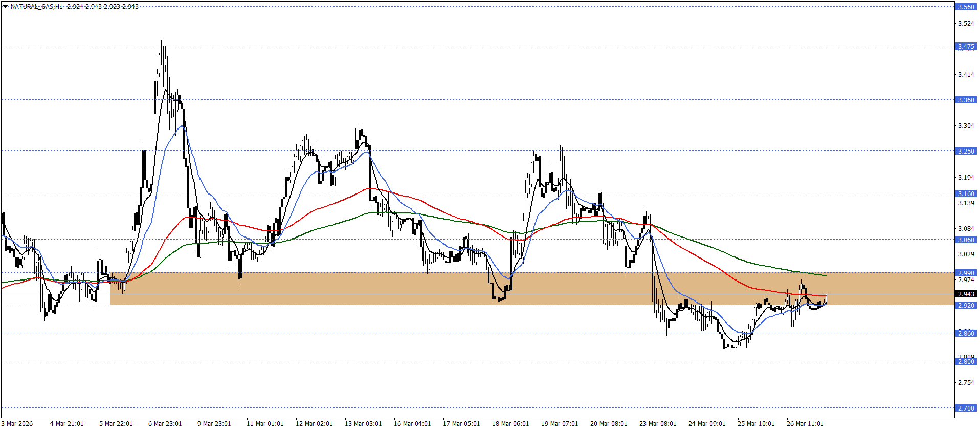Viewport: 980px width, 430px height.
Task: Select the 2.920 zone bottom price label
Action: (966, 305)
